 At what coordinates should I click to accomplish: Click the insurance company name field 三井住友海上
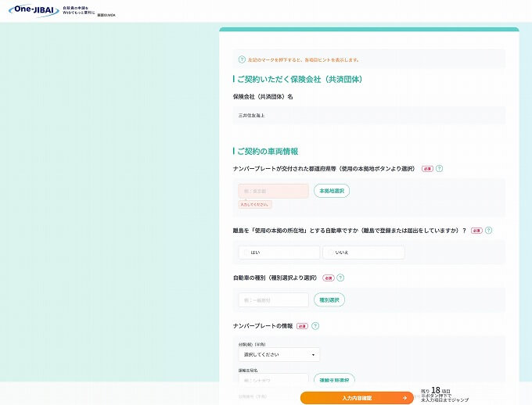pos(368,115)
